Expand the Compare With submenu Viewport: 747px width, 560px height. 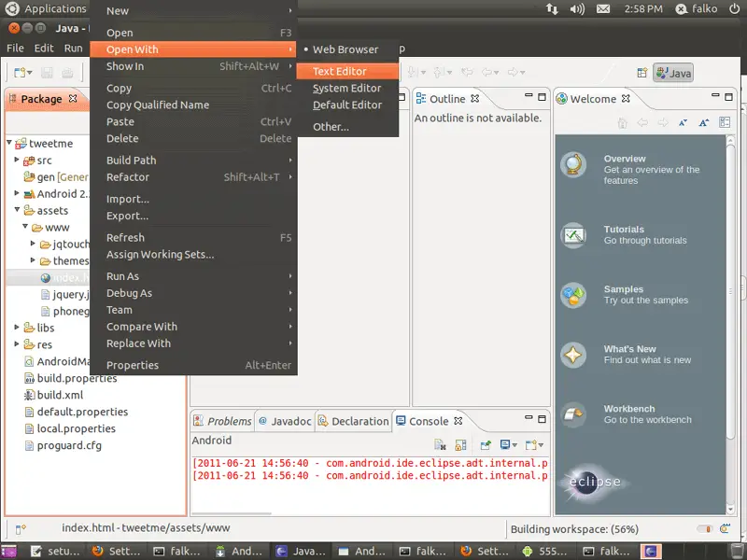point(193,327)
